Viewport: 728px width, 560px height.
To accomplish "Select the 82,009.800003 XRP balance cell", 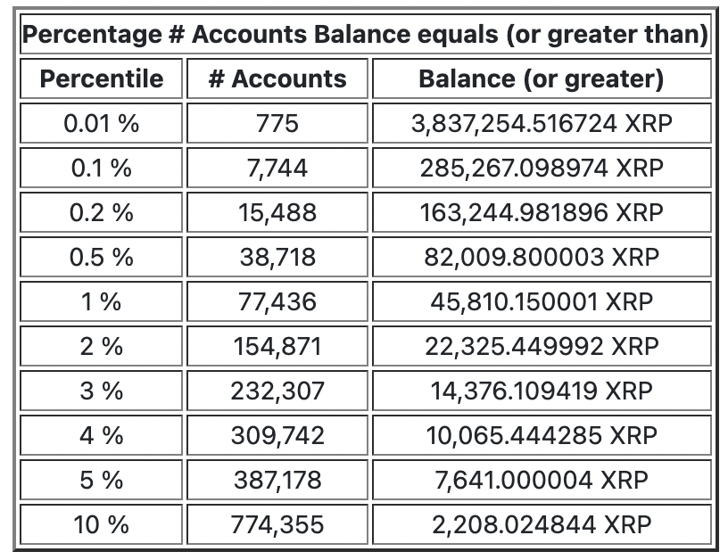I will coord(542,257).
